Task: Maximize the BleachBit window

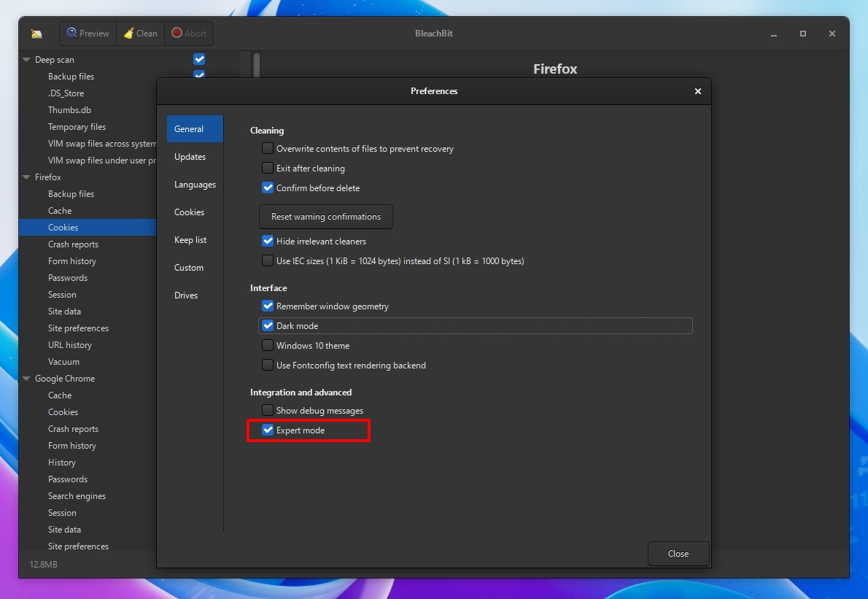Action: click(802, 34)
